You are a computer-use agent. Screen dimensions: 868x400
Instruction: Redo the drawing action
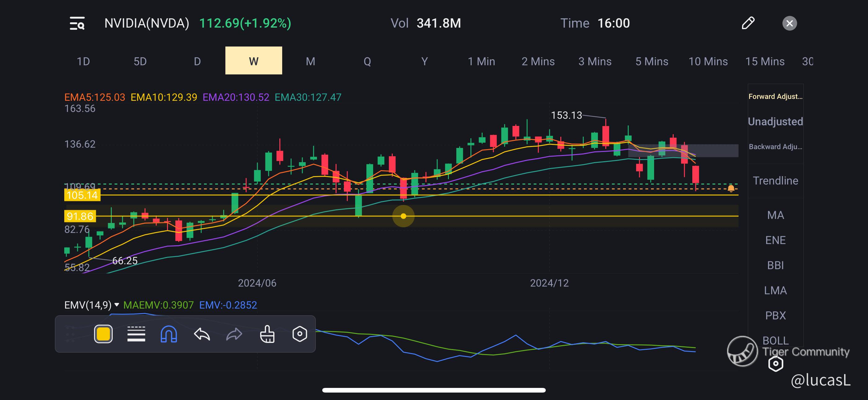point(234,334)
